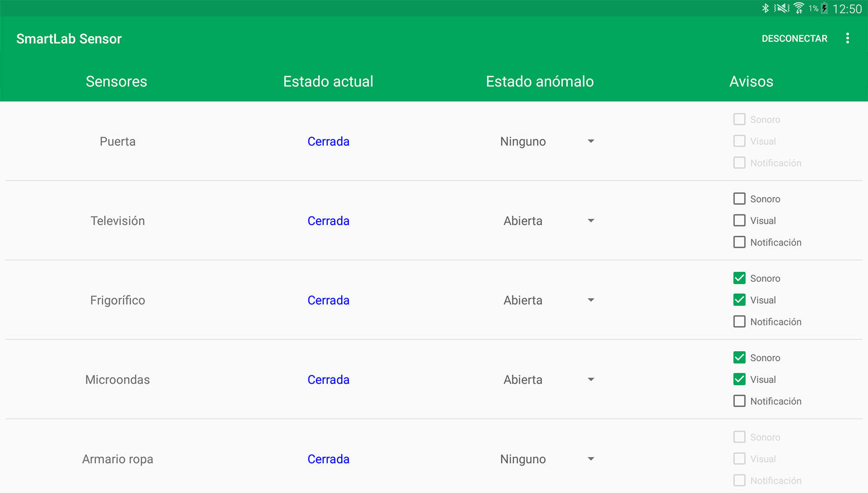The width and height of the screenshot is (868, 493).
Task: Enable Sonoro alert for Televisión
Action: [x=739, y=199]
